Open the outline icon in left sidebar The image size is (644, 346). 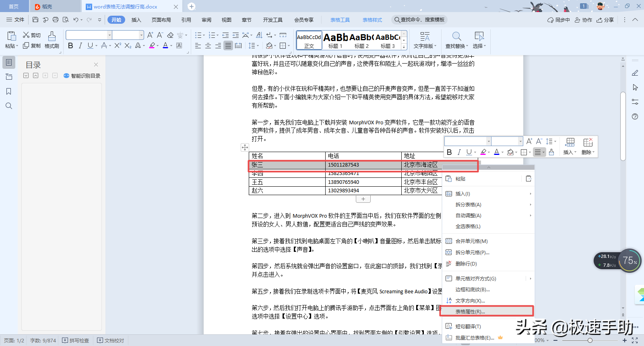click(x=9, y=77)
